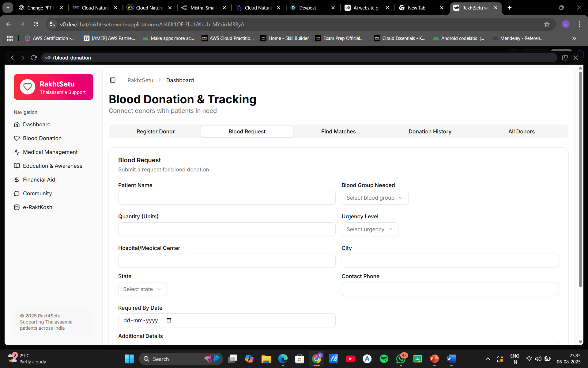588x368 pixels.
Task: Expand the Select blood group dropdown
Action: (x=375, y=198)
